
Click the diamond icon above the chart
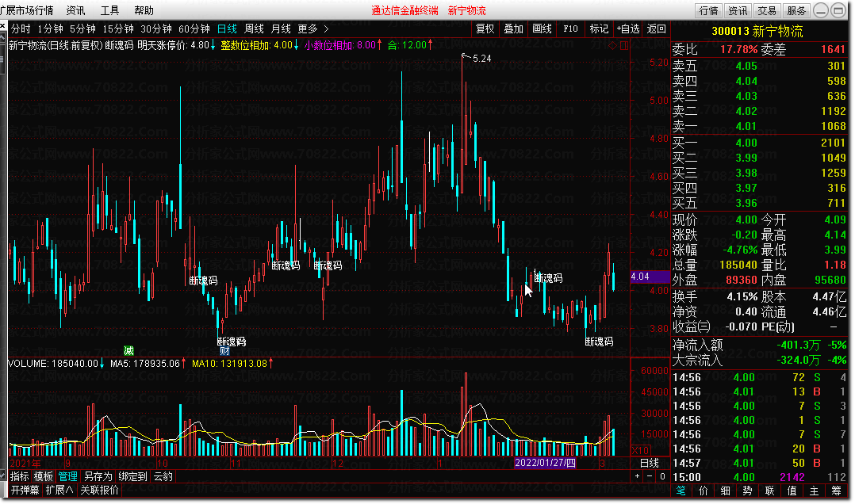tap(612, 45)
